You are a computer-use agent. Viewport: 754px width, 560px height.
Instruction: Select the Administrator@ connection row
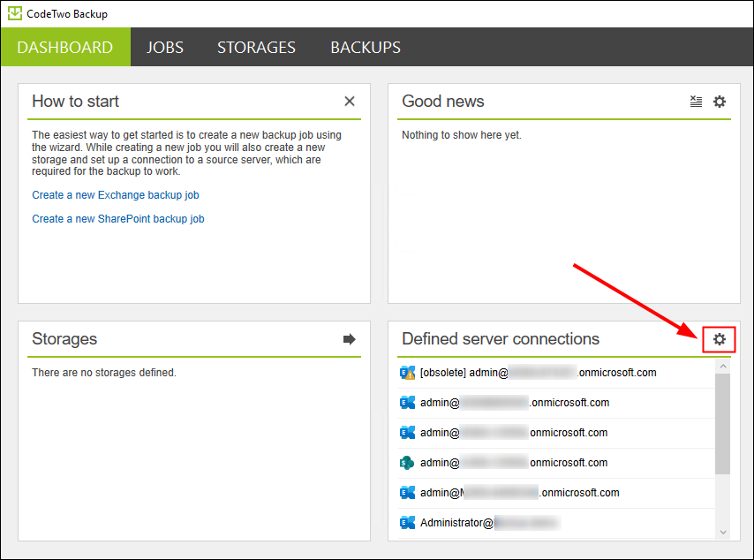point(556,523)
